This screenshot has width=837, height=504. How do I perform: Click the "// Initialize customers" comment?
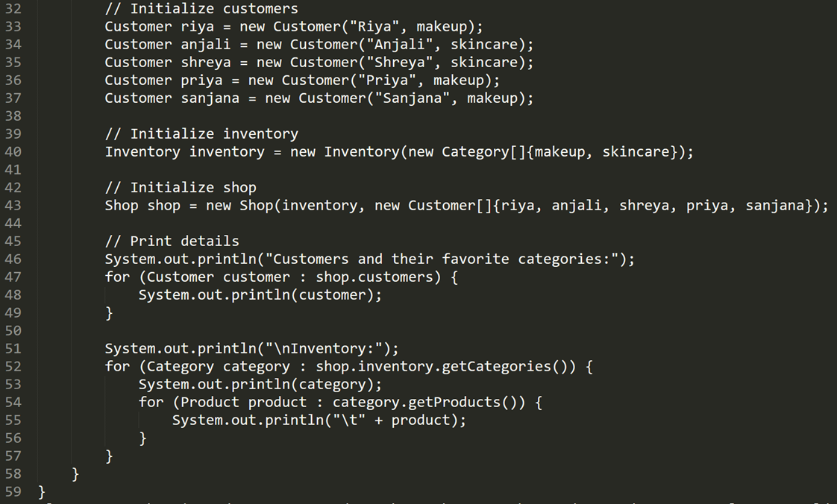[x=201, y=9]
